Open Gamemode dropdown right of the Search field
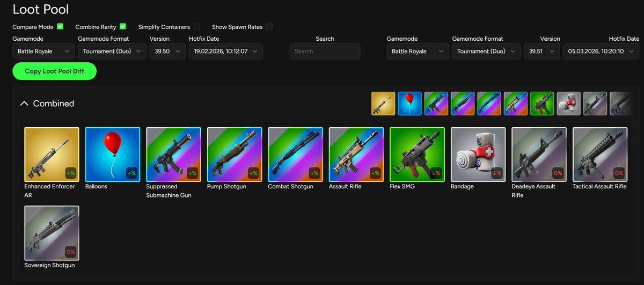Viewport: 644px width, 285px height. (418, 51)
